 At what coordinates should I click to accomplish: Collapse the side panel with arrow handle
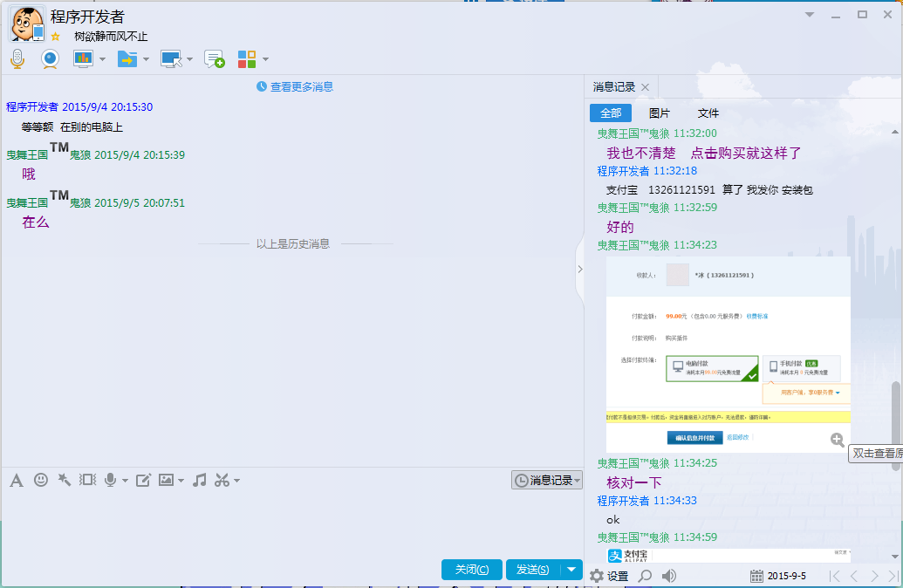[x=579, y=270]
